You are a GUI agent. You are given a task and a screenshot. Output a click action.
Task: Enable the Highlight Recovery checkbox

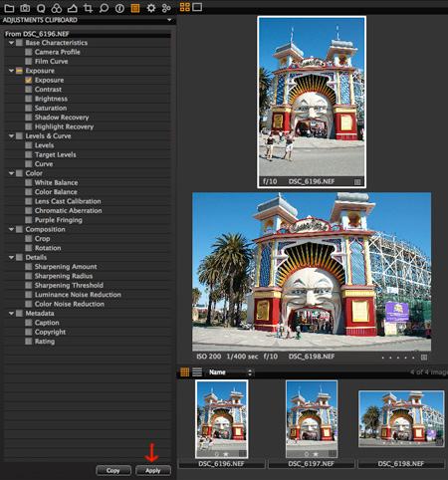click(x=29, y=126)
